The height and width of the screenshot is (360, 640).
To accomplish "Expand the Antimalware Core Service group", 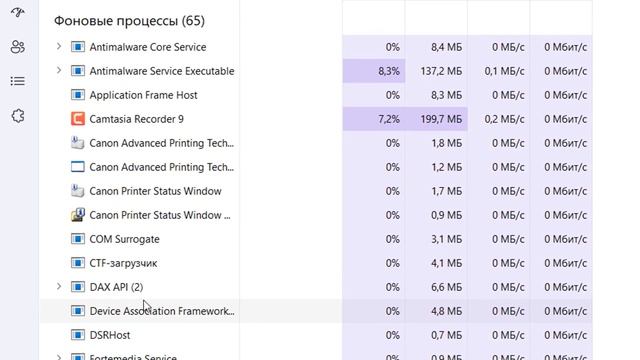I will (x=59, y=47).
